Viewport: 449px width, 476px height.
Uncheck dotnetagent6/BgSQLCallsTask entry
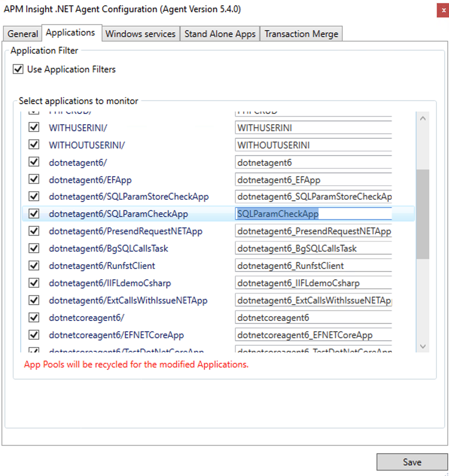34,248
